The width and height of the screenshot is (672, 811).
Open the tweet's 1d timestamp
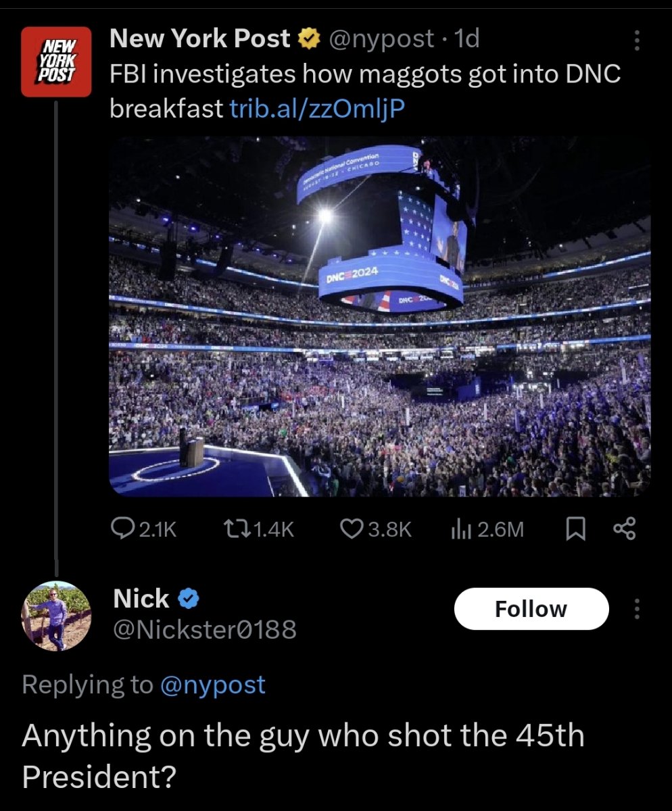pyautogui.click(x=466, y=39)
